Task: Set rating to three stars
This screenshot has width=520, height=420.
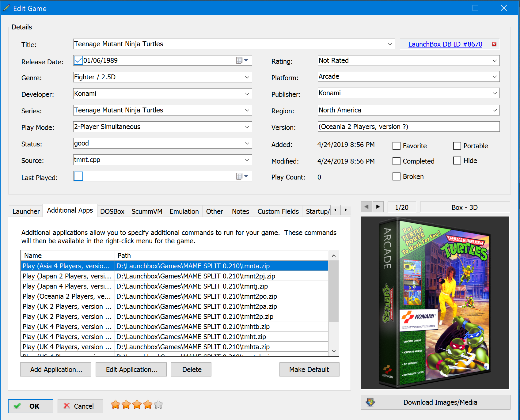Action: [137, 405]
